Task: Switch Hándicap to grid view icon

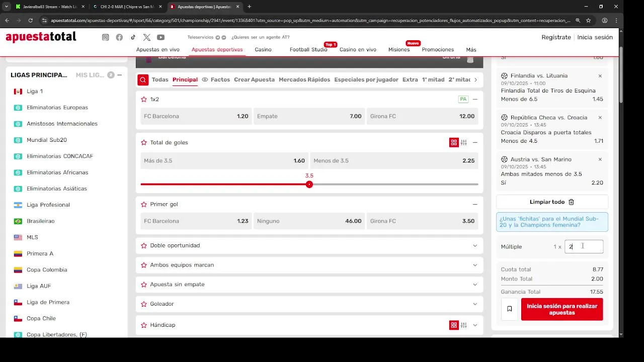Action: tap(454, 325)
